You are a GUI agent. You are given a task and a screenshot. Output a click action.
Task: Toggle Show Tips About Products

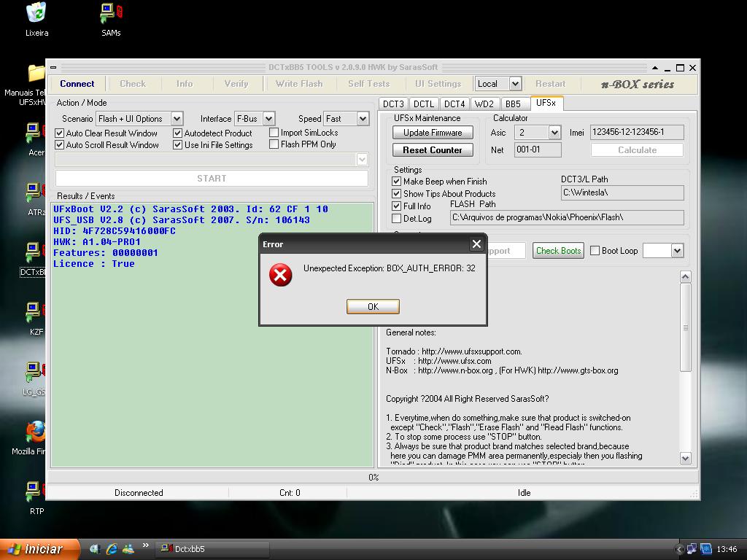pos(396,194)
